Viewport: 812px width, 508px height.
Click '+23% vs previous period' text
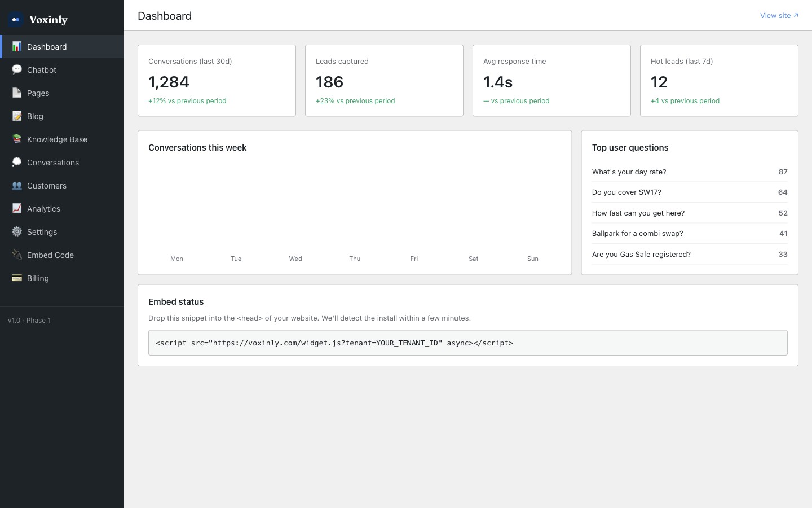tap(355, 101)
